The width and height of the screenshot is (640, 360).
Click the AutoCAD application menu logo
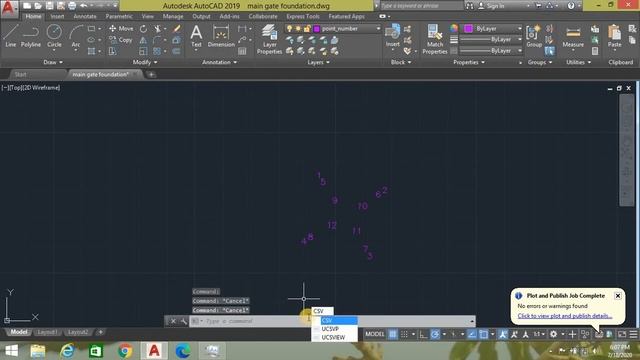tap(9, 8)
